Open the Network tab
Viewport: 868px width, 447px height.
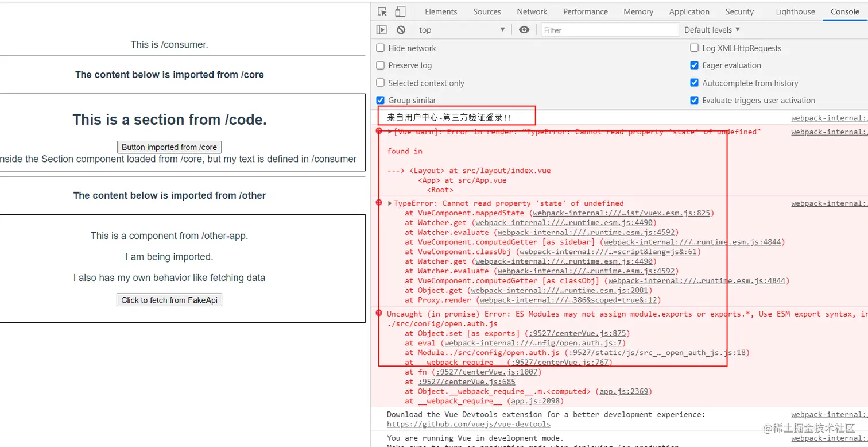[x=532, y=11]
